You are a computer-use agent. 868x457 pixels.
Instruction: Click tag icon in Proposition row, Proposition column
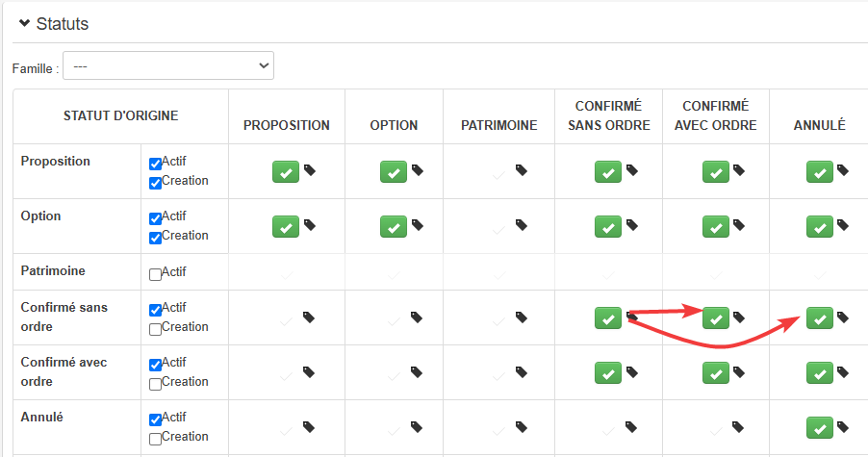click(309, 170)
